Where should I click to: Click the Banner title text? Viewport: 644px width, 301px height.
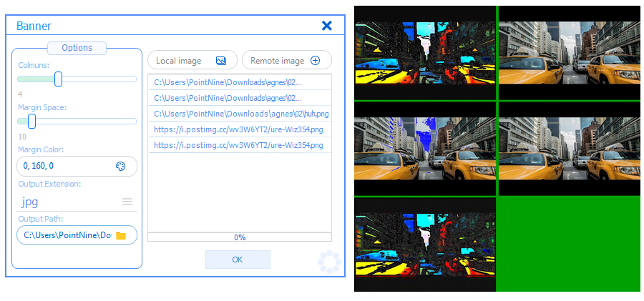click(x=34, y=26)
